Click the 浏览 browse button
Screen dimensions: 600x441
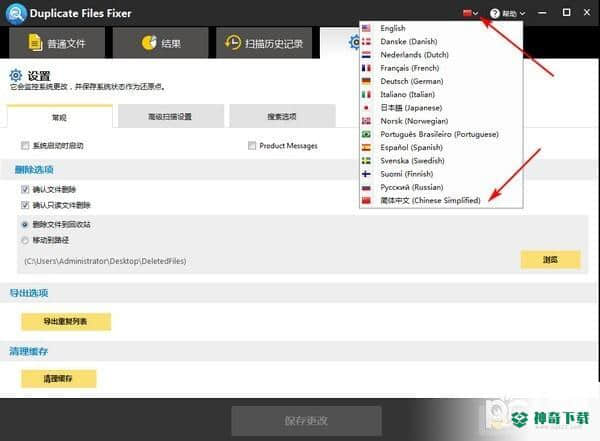(x=550, y=260)
